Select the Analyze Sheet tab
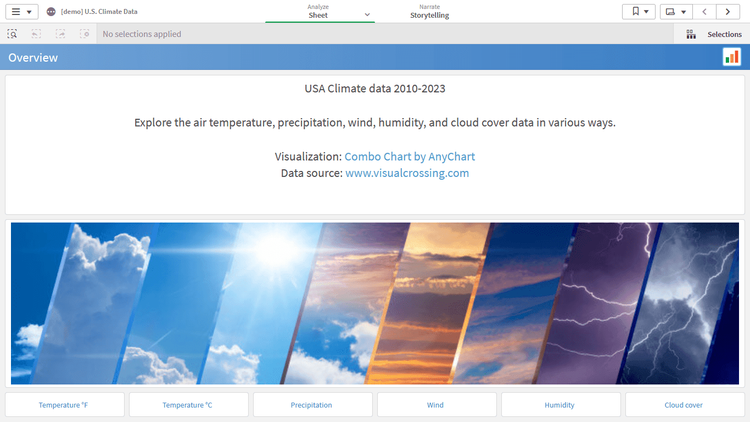This screenshot has width=750, height=422. pyautogui.click(x=318, y=11)
